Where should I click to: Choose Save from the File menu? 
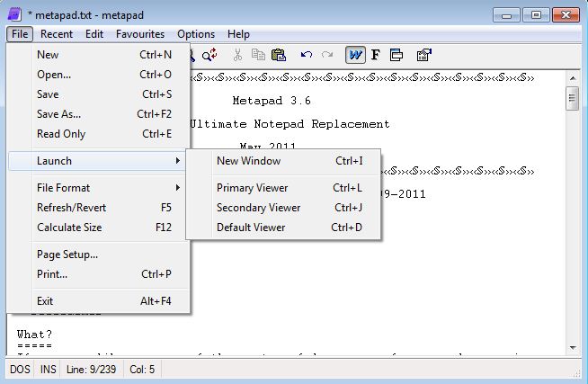(x=98, y=94)
